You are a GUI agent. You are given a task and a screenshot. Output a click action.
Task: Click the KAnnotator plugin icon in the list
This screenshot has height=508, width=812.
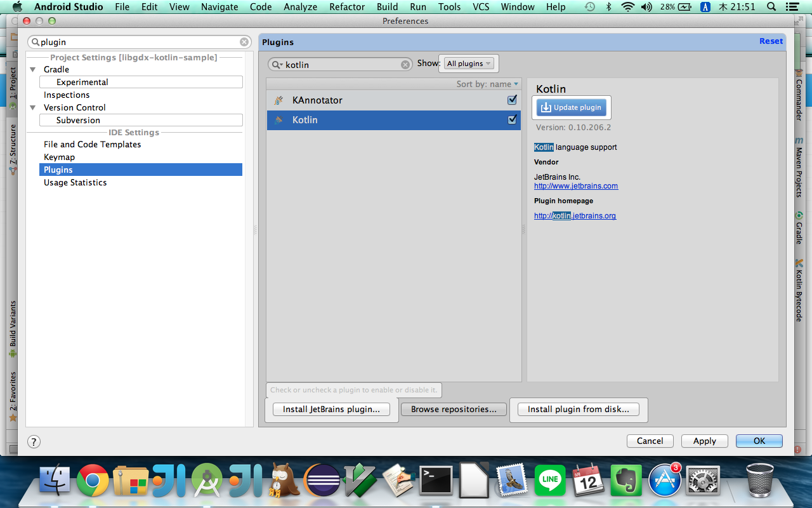(x=278, y=100)
